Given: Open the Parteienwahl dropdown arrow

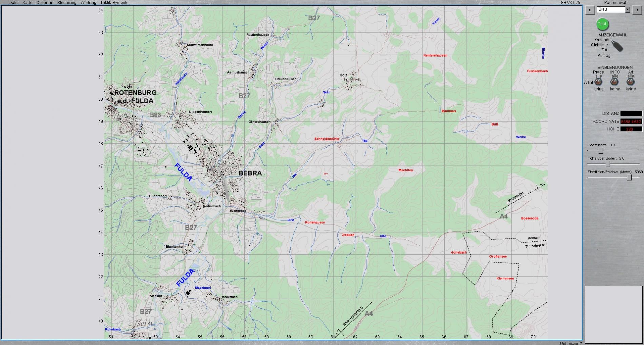Looking at the screenshot, I should pyautogui.click(x=627, y=10).
